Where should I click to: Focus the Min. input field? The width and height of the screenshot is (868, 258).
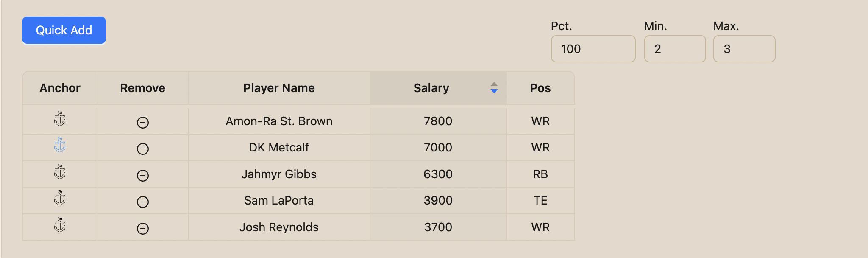(675, 49)
